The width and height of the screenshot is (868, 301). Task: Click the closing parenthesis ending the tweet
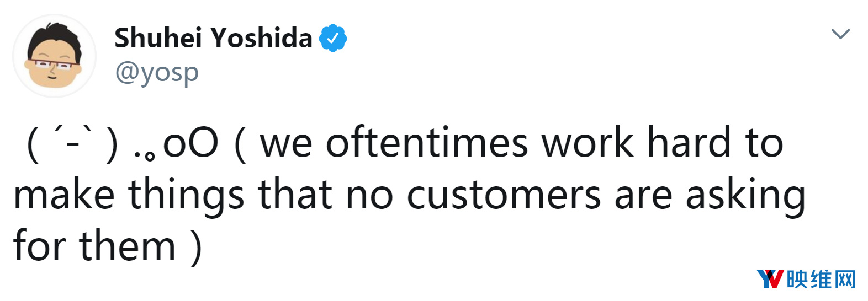(x=196, y=247)
